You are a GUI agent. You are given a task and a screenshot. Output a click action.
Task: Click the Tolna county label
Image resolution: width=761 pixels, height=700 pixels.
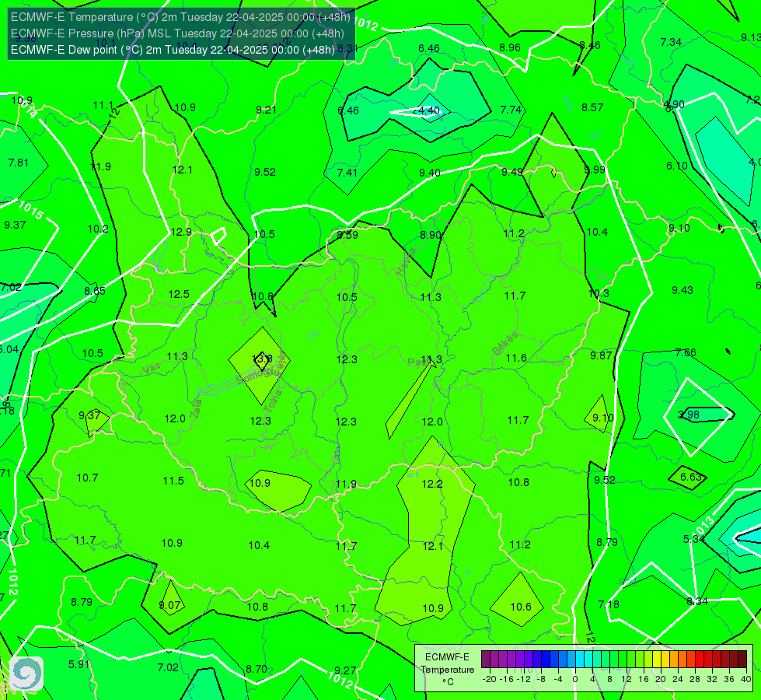[274, 401]
